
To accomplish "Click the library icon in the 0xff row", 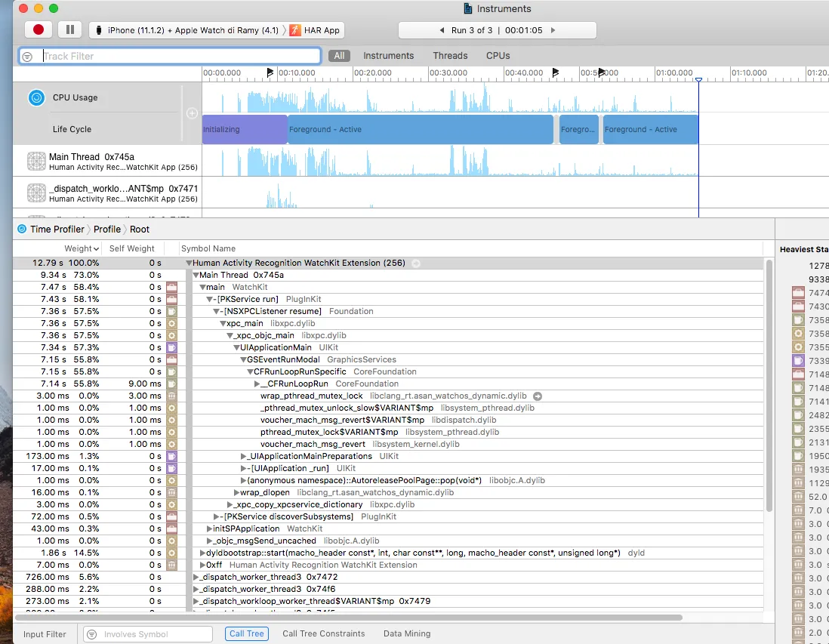I will pyautogui.click(x=172, y=565).
